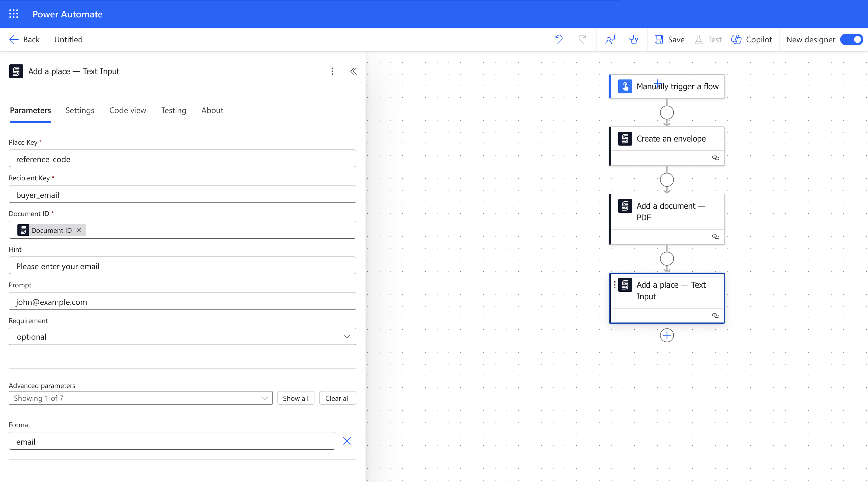The image size is (868, 482).
Task: Turn off the New designer toggle
Action: pos(851,39)
